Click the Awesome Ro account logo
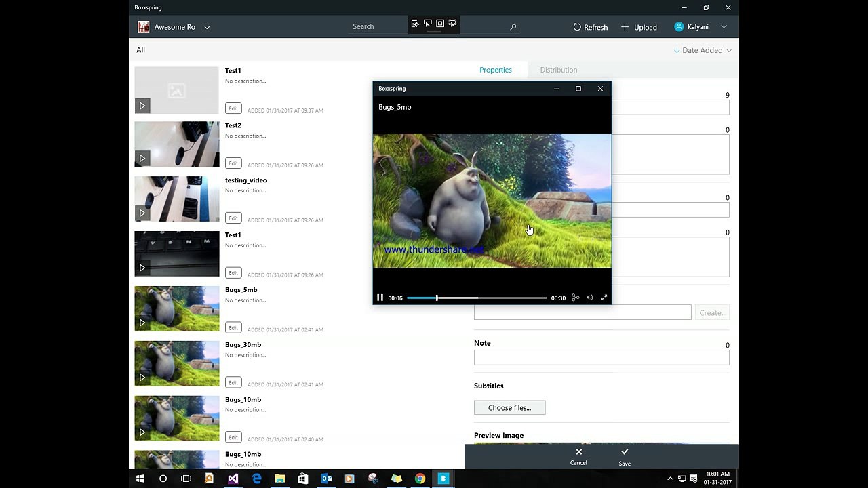The image size is (868, 488). pyautogui.click(x=144, y=27)
